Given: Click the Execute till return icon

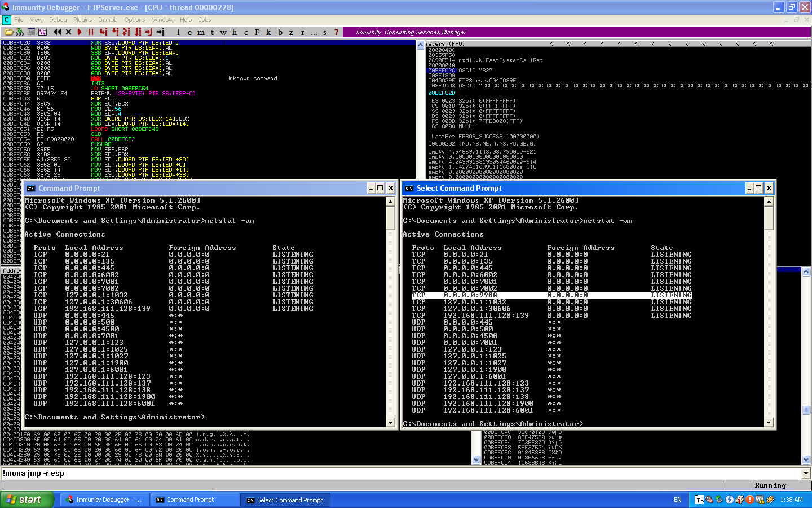Looking at the screenshot, I should (149, 32).
